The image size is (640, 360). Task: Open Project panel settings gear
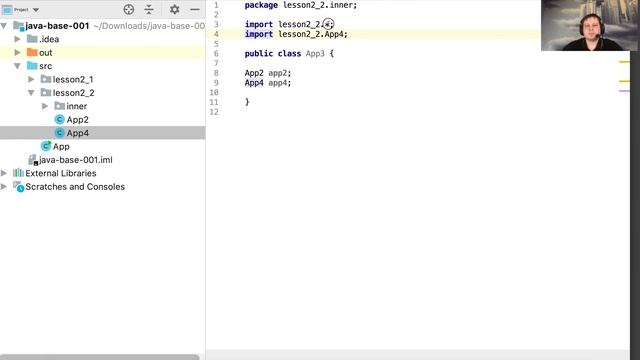174,9
